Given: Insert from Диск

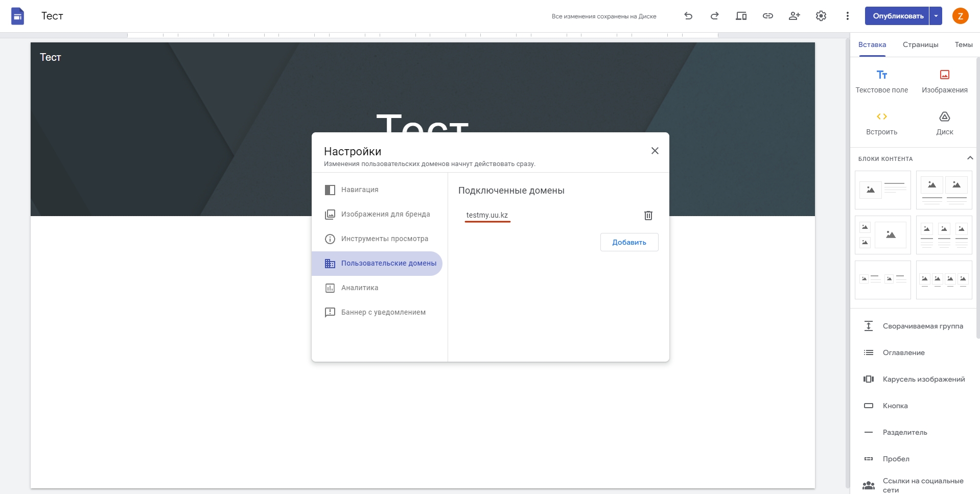Looking at the screenshot, I should (945, 124).
